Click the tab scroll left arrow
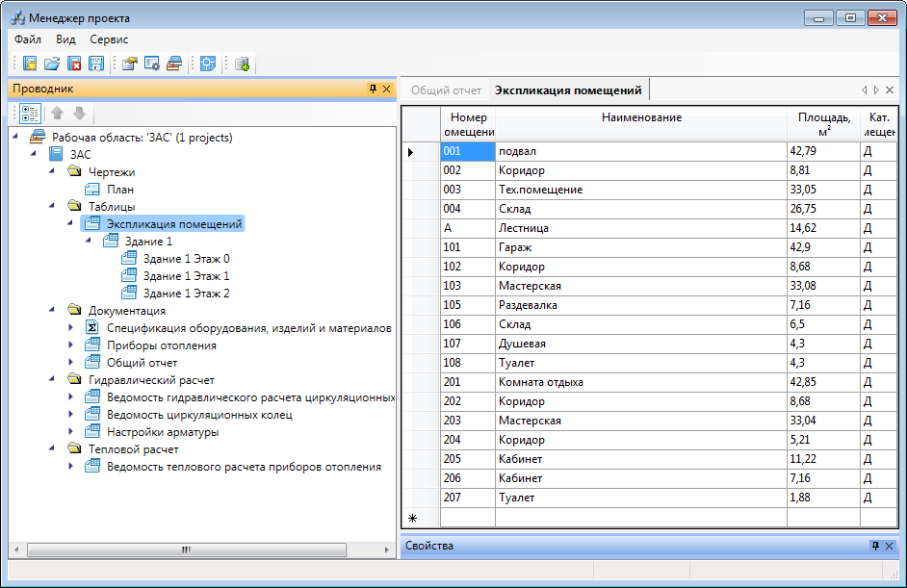Image resolution: width=907 pixels, height=588 pixels. tap(865, 90)
